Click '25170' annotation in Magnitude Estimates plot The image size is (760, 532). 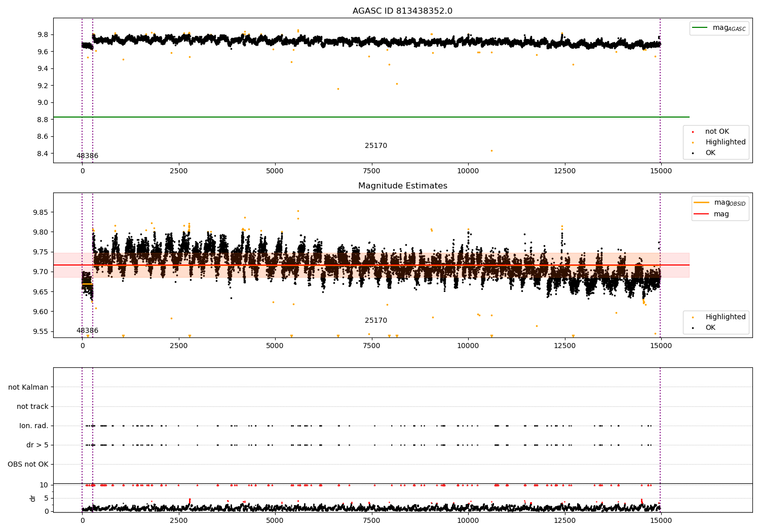(376, 321)
